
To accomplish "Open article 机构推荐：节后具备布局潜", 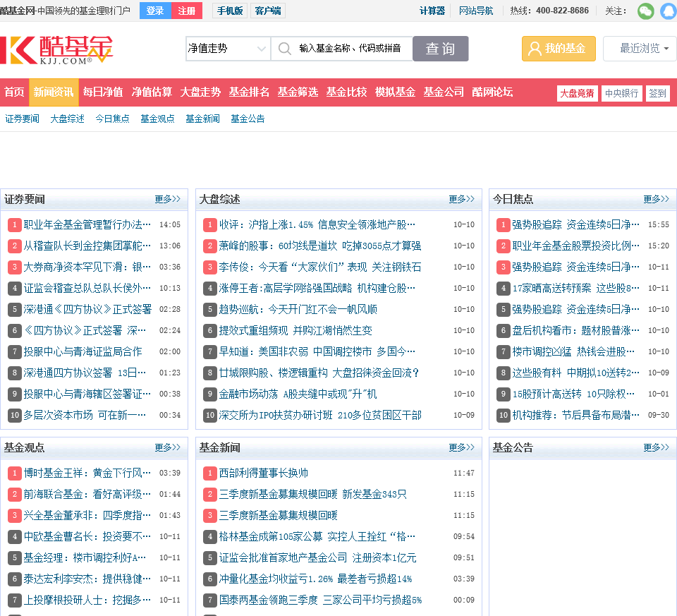I will (575, 415).
